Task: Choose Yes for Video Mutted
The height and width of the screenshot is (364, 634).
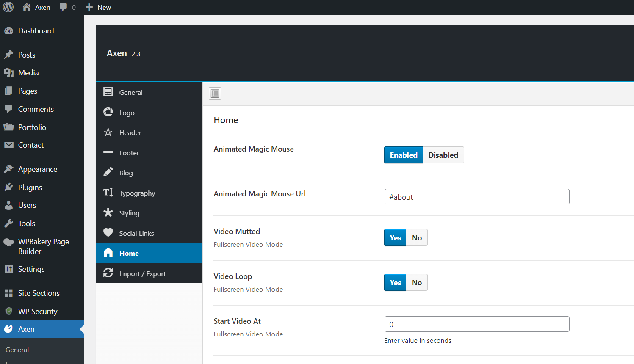Action: point(395,237)
